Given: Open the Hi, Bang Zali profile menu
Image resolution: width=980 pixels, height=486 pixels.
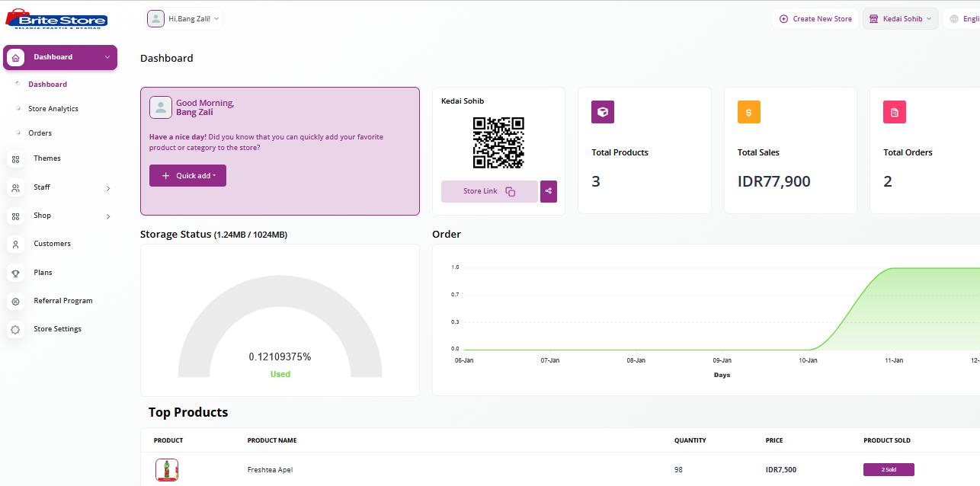Looking at the screenshot, I should coord(184,19).
